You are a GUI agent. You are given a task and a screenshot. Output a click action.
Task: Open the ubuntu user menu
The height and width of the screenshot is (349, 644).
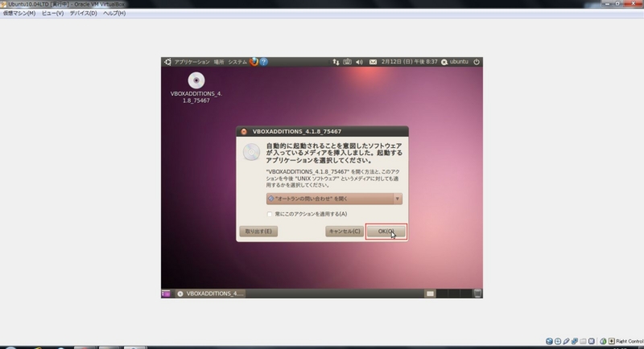pos(455,61)
